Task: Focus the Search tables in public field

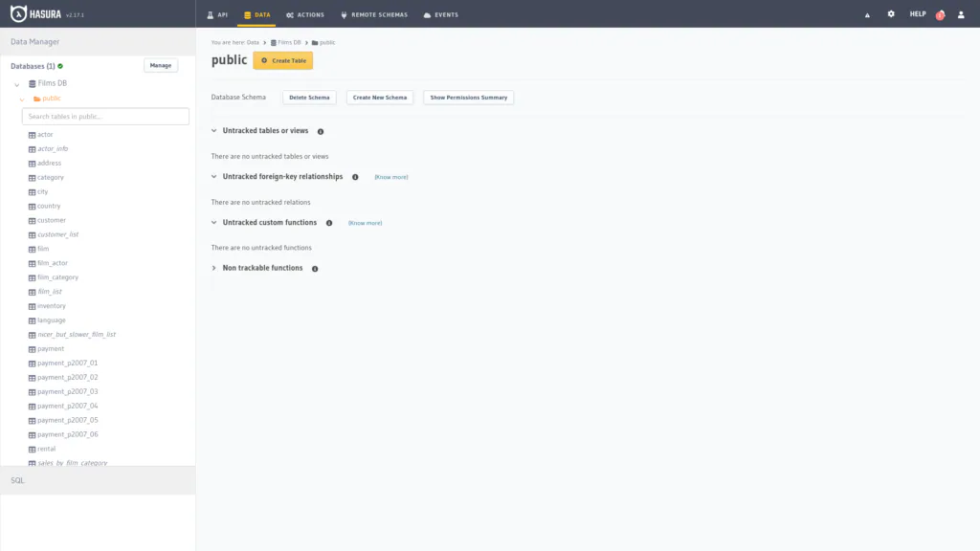Action: click(105, 116)
